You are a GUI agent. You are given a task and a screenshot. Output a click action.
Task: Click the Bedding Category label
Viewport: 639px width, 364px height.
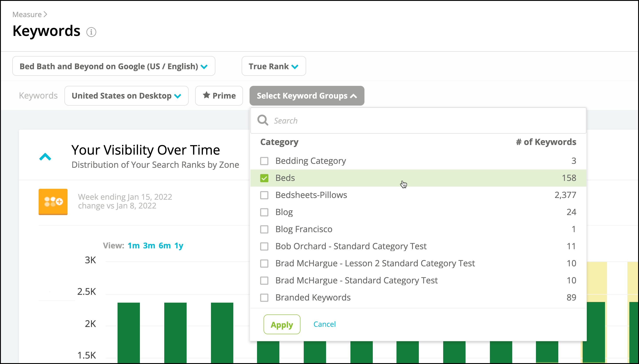point(311,161)
